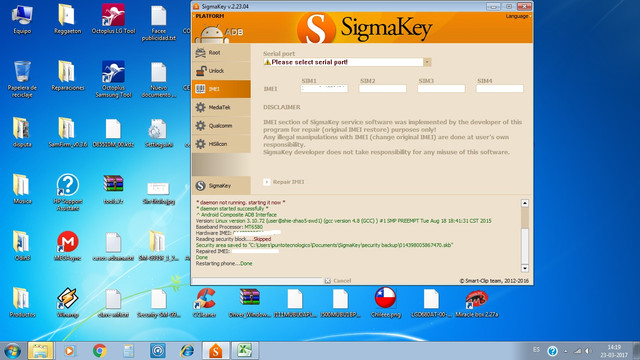The width and height of the screenshot is (640, 360).
Task: Select the Driver_Window archive icon
Action: point(250,302)
